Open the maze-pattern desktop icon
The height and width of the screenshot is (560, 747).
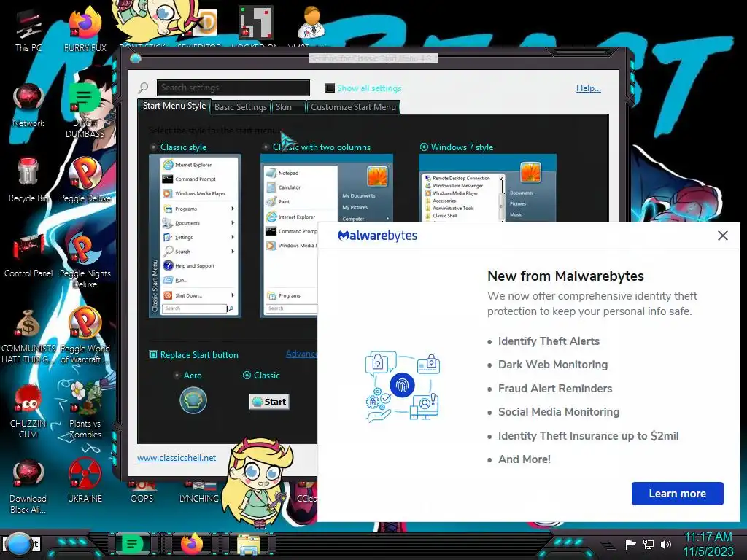tap(256, 23)
